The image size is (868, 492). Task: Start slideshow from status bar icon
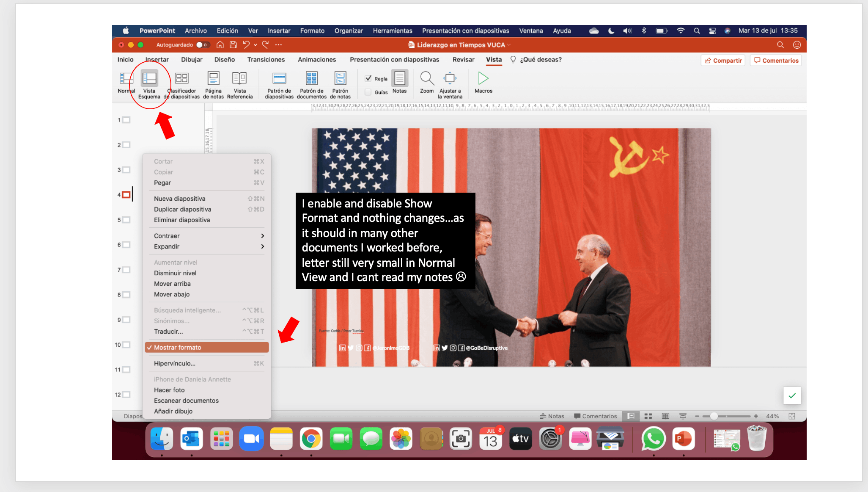tap(683, 416)
